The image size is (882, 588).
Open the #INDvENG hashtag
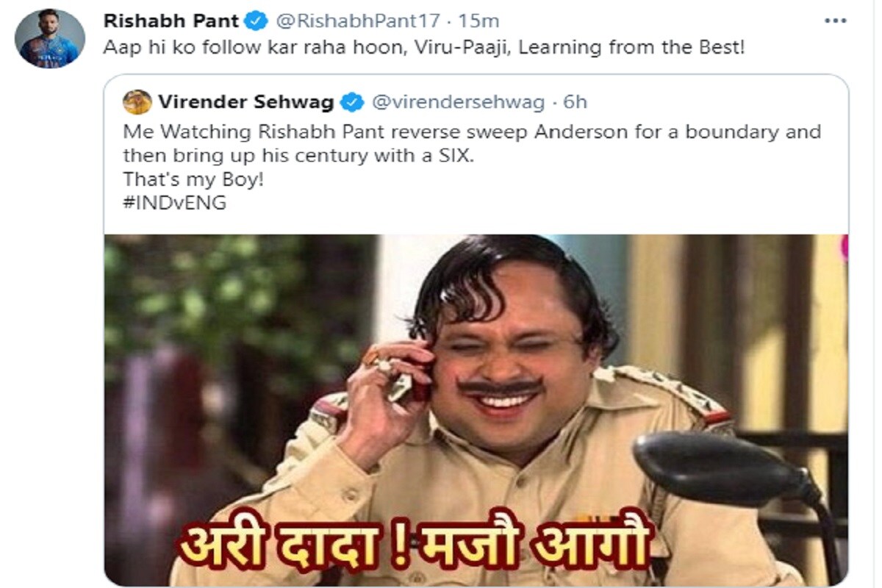[174, 203]
